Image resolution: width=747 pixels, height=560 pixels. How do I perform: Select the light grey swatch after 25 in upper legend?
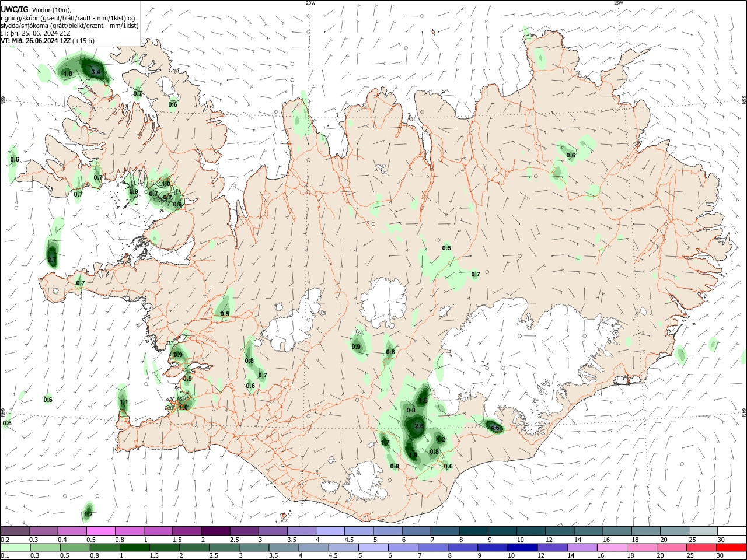click(x=703, y=531)
